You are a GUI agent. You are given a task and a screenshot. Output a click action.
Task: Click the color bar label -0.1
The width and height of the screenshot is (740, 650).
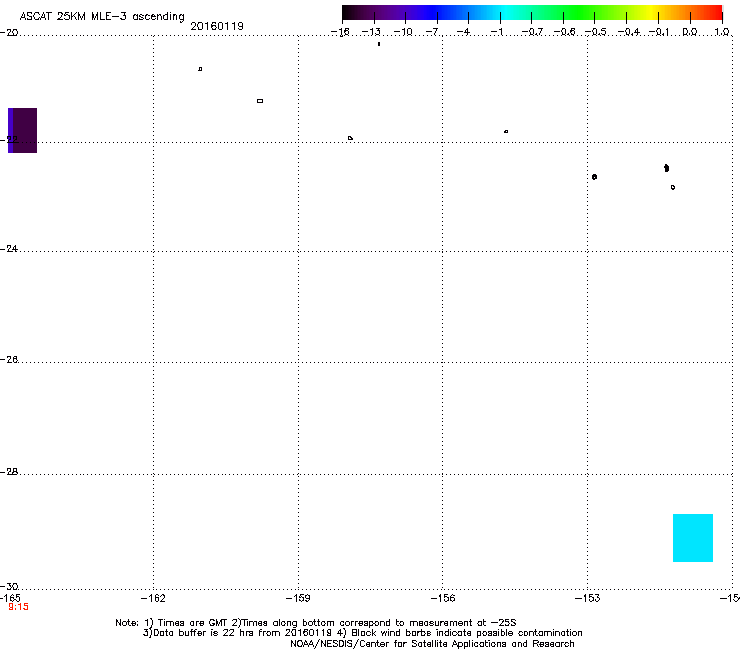[x=659, y=32]
